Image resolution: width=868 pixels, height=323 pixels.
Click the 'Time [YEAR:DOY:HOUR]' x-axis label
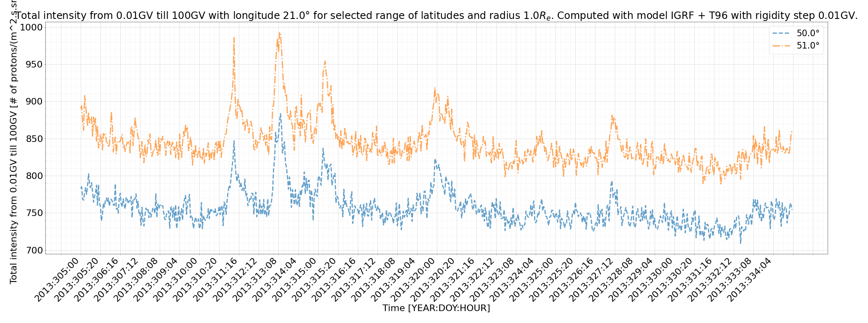(436, 308)
